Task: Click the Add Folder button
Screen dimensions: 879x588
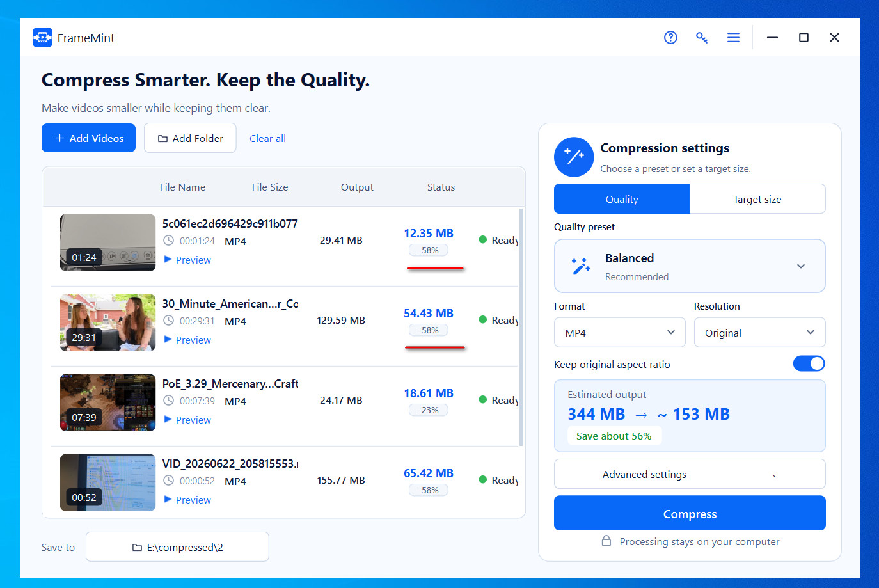Action: pos(190,138)
